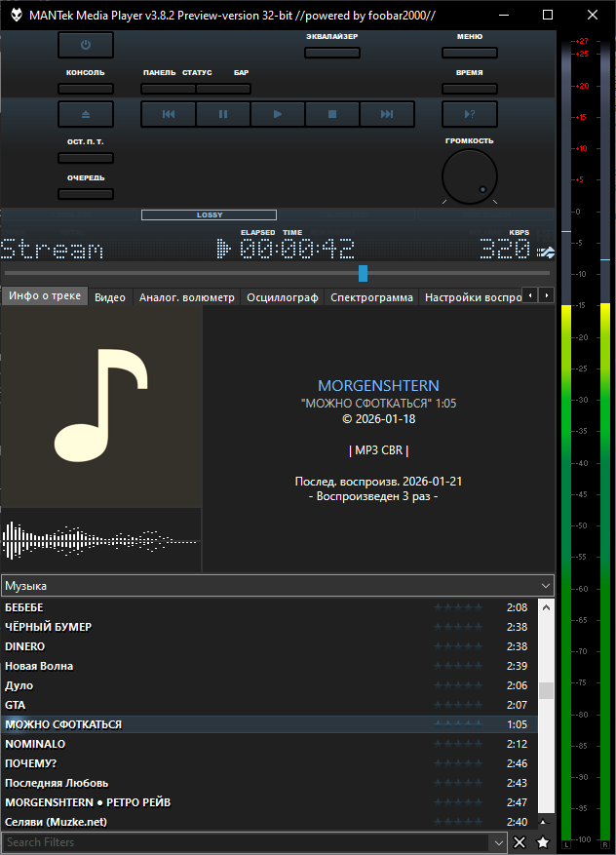Clear search filter with X icon
Viewport: 616px width, 855px height.
[x=520, y=842]
